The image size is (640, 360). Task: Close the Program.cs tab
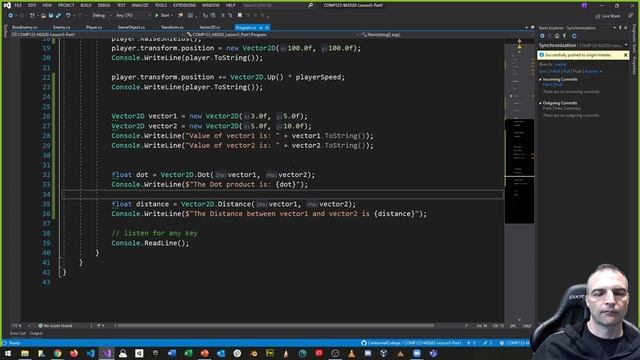click(267, 27)
